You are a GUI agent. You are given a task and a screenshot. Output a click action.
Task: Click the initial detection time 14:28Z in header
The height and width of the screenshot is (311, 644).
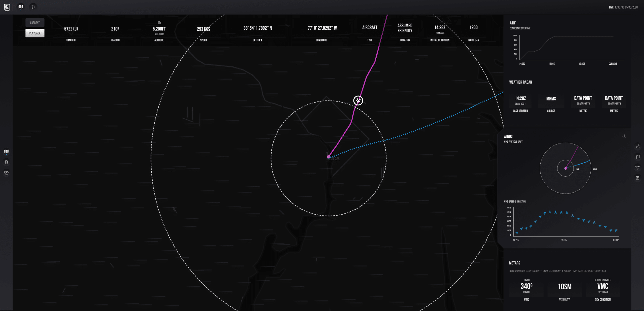pyautogui.click(x=440, y=27)
